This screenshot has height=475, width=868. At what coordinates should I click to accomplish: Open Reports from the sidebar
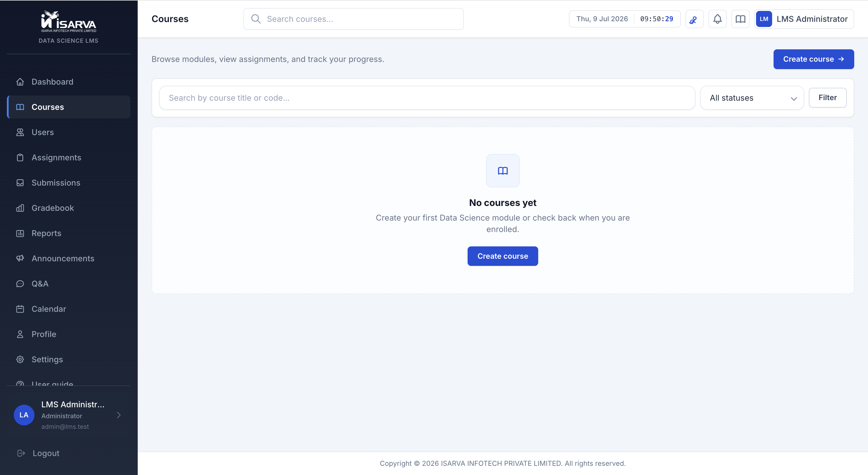point(68,233)
